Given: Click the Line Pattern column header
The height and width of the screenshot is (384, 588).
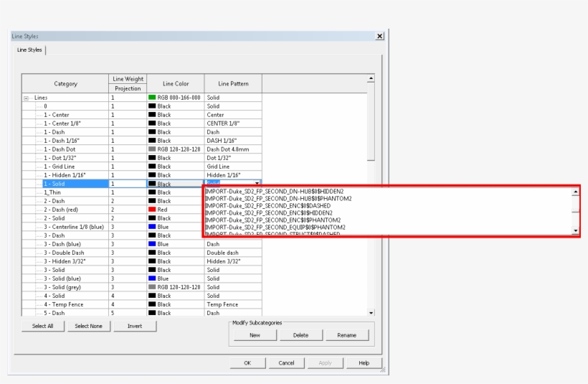Looking at the screenshot, I should click(x=233, y=84).
